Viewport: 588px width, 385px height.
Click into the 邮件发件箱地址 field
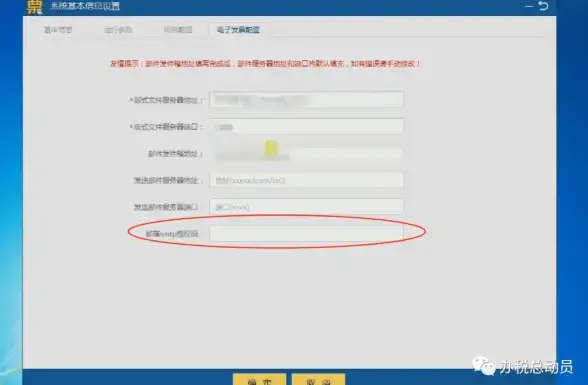306,154
